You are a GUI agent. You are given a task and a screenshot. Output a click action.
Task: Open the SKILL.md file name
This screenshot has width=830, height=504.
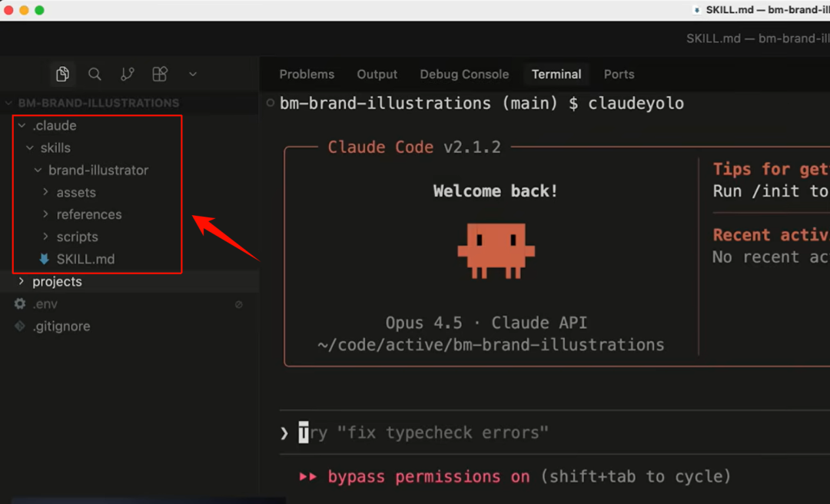click(x=86, y=259)
